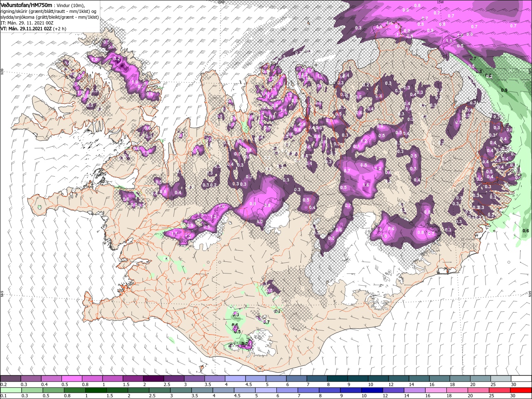Click the '0.1' label in the lower legend

tap(3, 396)
